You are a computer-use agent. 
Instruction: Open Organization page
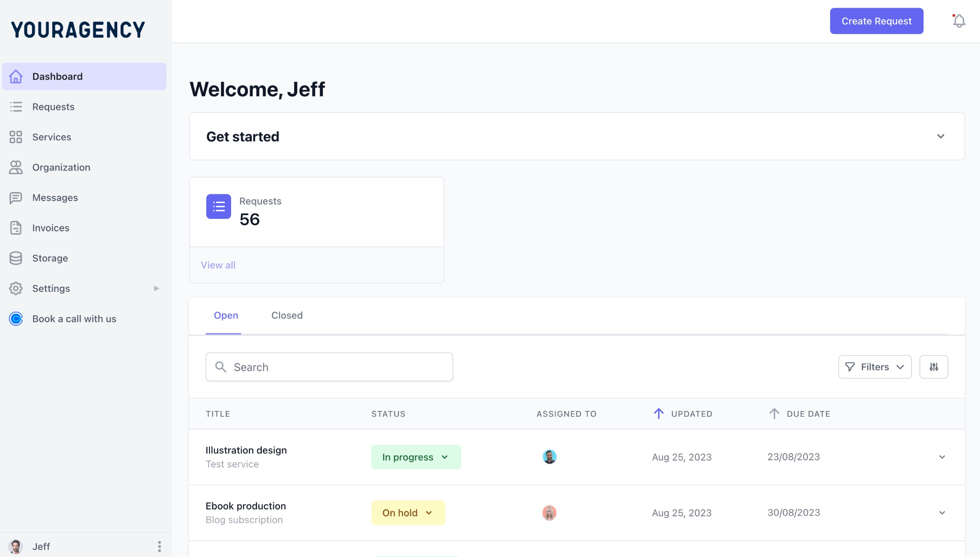click(x=61, y=167)
